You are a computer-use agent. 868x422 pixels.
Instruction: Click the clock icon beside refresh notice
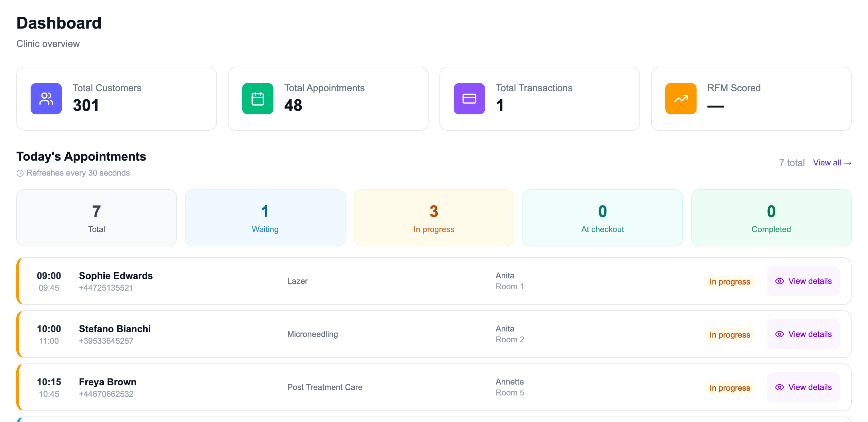point(20,173)
